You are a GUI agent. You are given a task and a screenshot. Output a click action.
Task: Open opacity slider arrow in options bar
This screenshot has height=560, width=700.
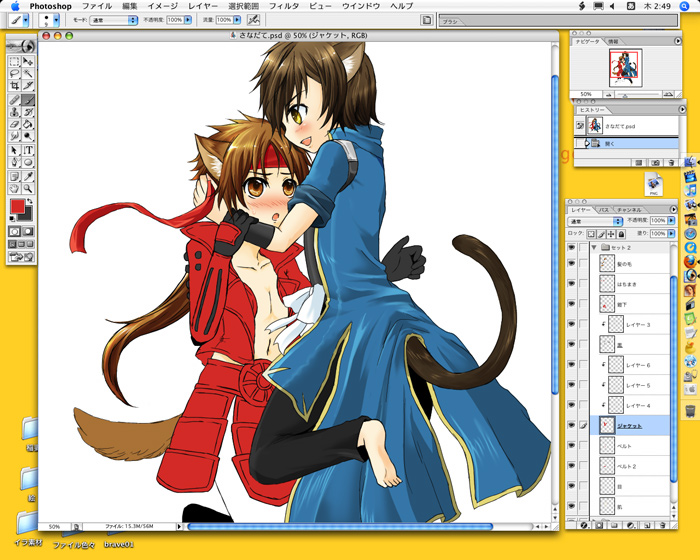pyautogui.click(x=188, y=20)
